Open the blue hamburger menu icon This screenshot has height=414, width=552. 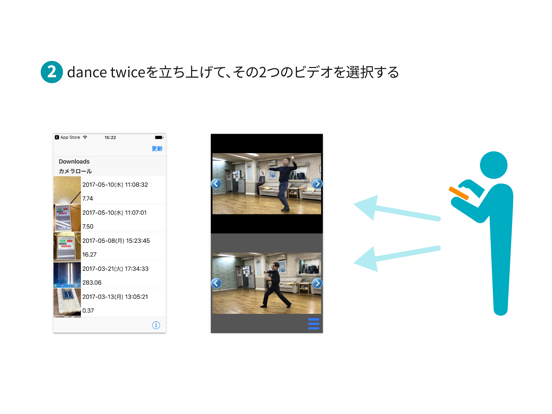[x=313, y=324]
